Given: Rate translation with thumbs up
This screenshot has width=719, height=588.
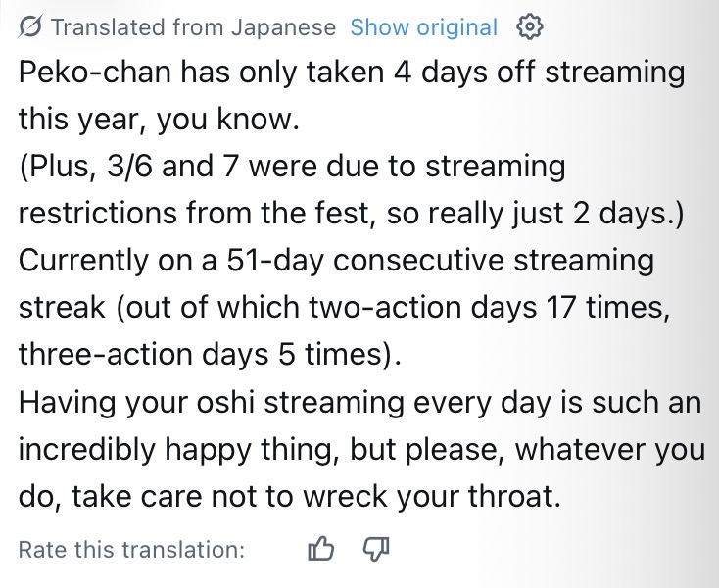Looking at the screenshot, I should coord(320,549).
